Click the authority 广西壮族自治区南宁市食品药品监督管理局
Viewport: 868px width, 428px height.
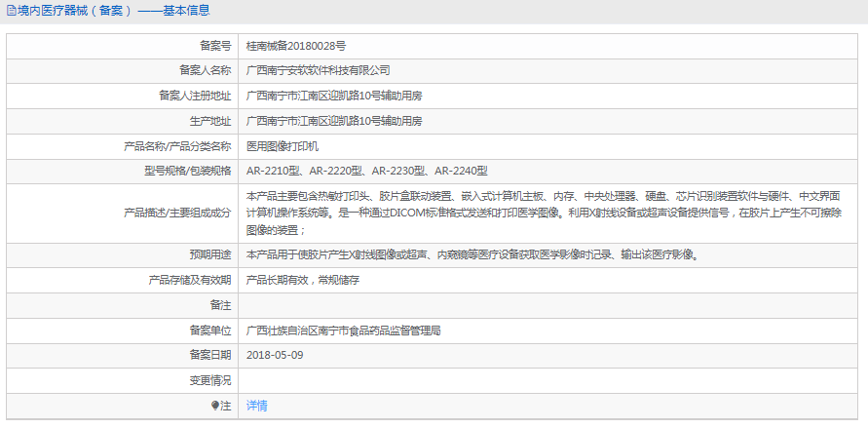pos(344,331)
